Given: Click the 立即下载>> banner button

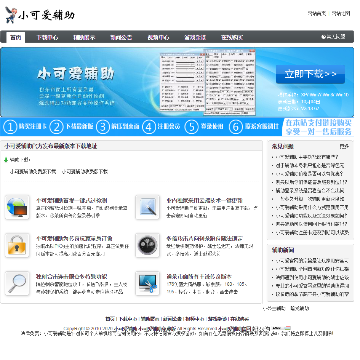Looking at the screenshot, I should [x=310, y=74].
